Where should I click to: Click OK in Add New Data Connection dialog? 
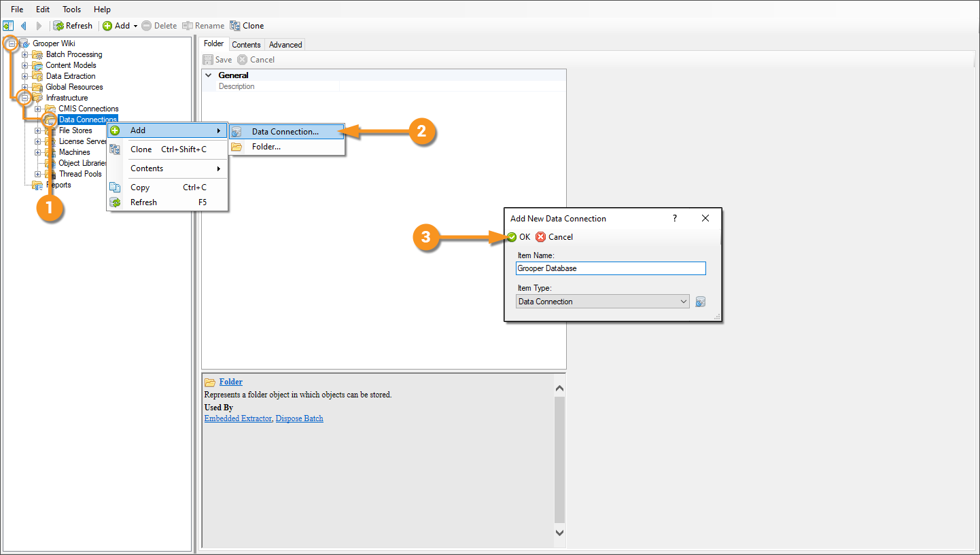[519, 237]
